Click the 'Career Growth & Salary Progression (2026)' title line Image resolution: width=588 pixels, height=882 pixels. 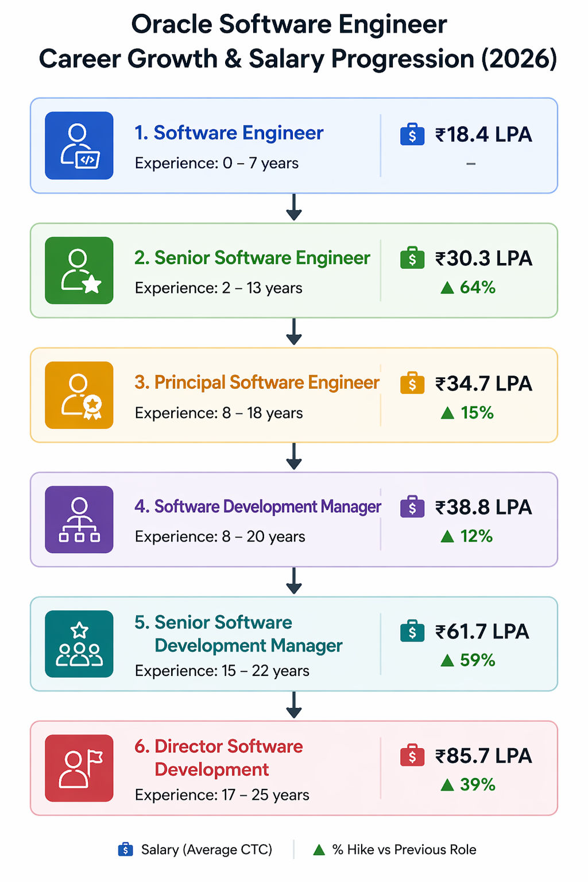(297, 59)
